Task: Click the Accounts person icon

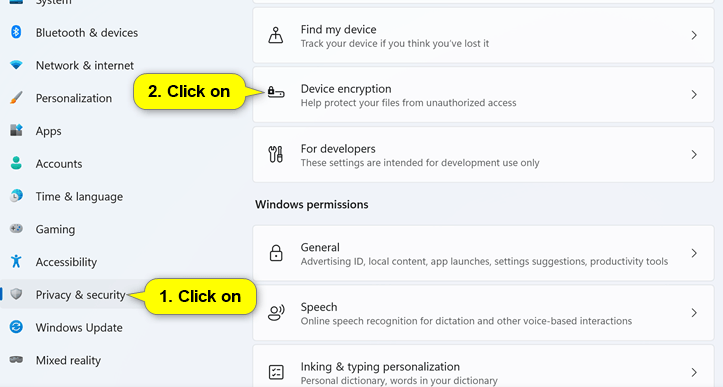Action: coord(16,163)
